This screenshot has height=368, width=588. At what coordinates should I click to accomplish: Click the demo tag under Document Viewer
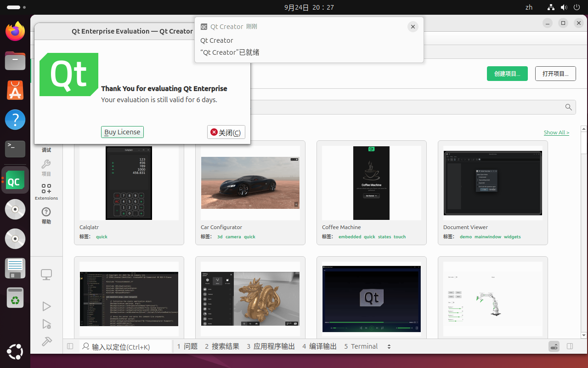[466, 237]
